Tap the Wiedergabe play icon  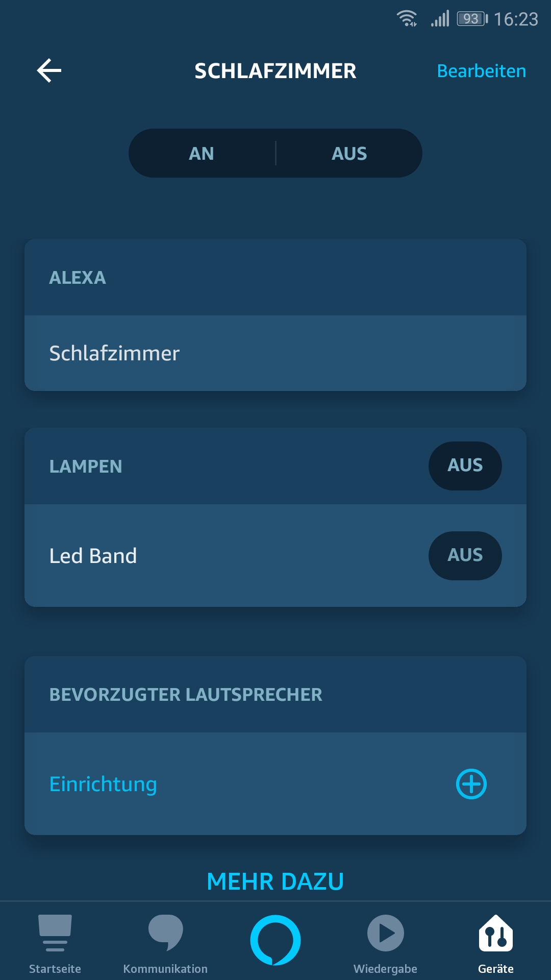(x=386, y=933)
